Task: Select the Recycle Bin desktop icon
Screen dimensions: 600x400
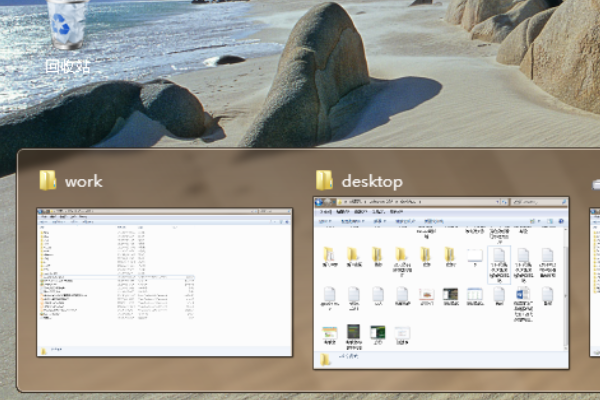Action: (67, 24)
